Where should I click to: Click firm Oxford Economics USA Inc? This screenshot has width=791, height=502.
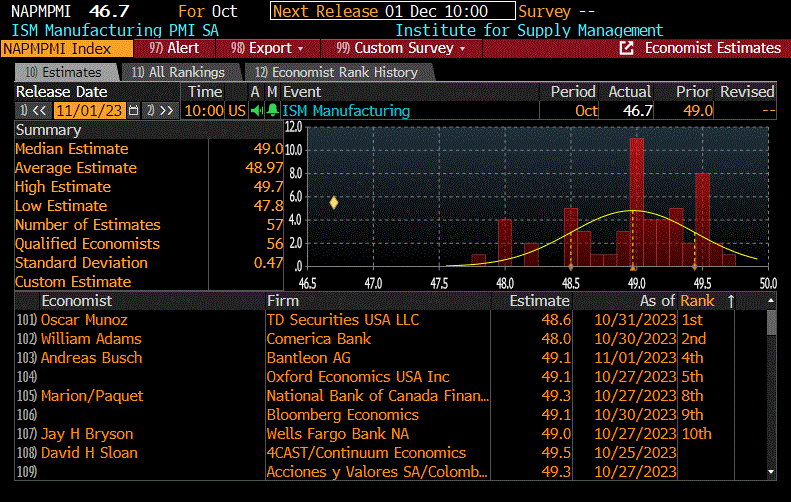coord(358,377)
